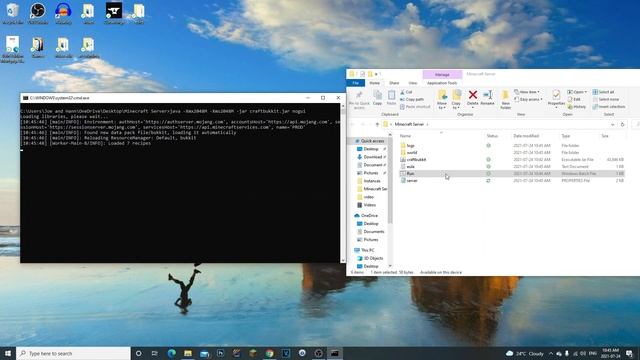Select Quick access in navigation pane
Viewport: 640px width, 360px height.
click(x=369, y=141)
